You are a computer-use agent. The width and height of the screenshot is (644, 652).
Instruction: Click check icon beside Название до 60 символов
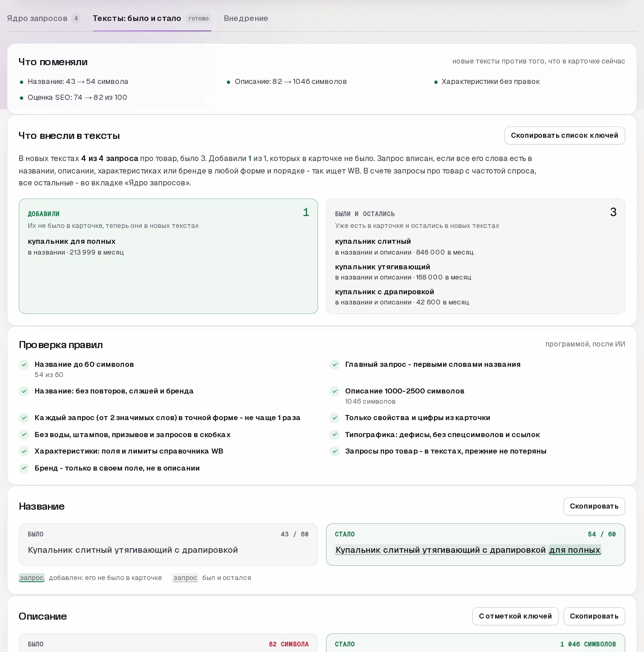coord(24,365)
